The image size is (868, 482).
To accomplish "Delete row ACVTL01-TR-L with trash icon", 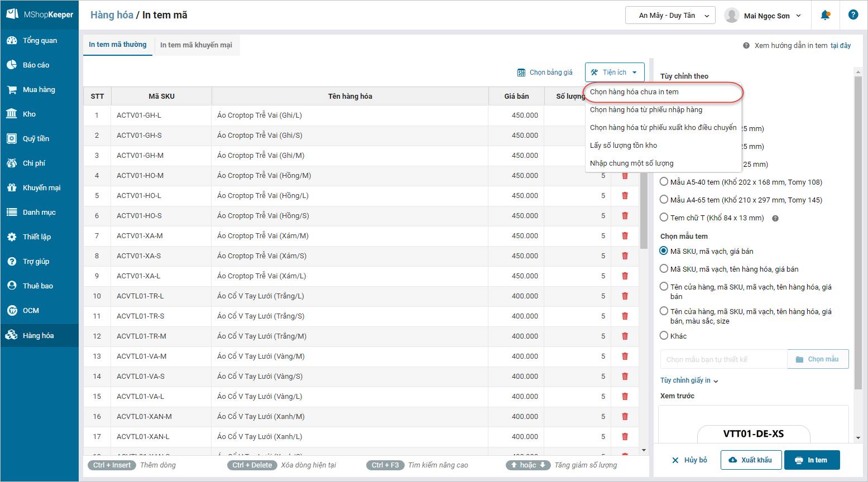I will 625,296.
